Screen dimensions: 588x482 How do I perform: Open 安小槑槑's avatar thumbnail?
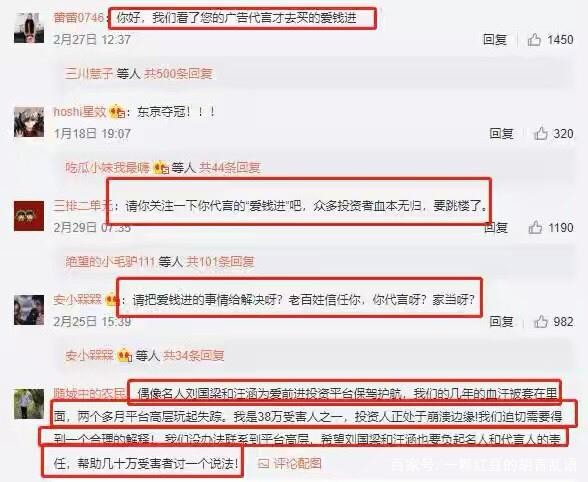[29, 310]
